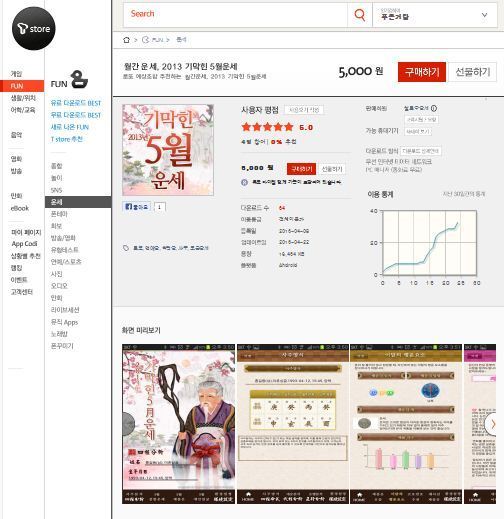Select the highlighted FUN sidebar category
The image size is (504, 519).
click(22, 86)
